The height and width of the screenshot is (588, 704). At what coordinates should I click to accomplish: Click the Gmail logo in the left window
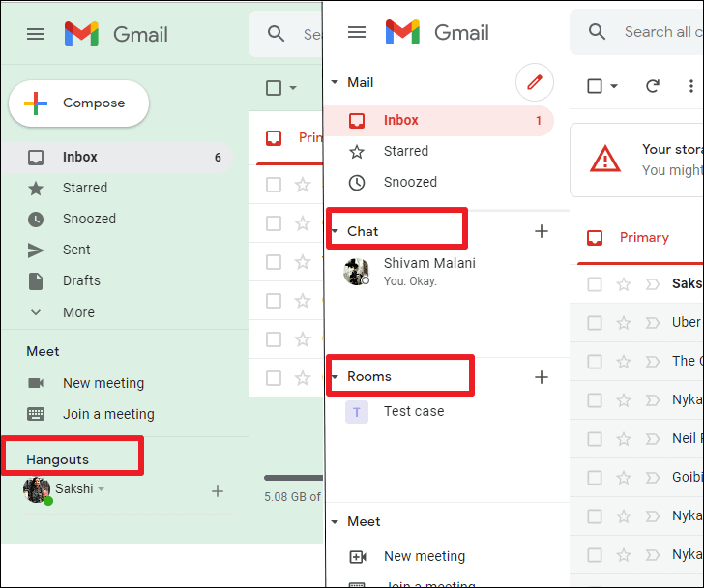pos(116,34)
